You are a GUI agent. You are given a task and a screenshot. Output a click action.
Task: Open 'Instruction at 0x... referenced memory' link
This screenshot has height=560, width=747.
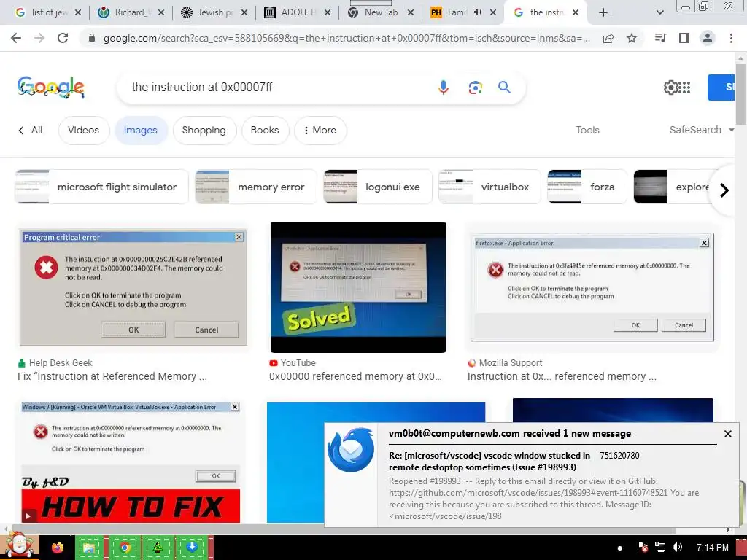coord(562,376)
